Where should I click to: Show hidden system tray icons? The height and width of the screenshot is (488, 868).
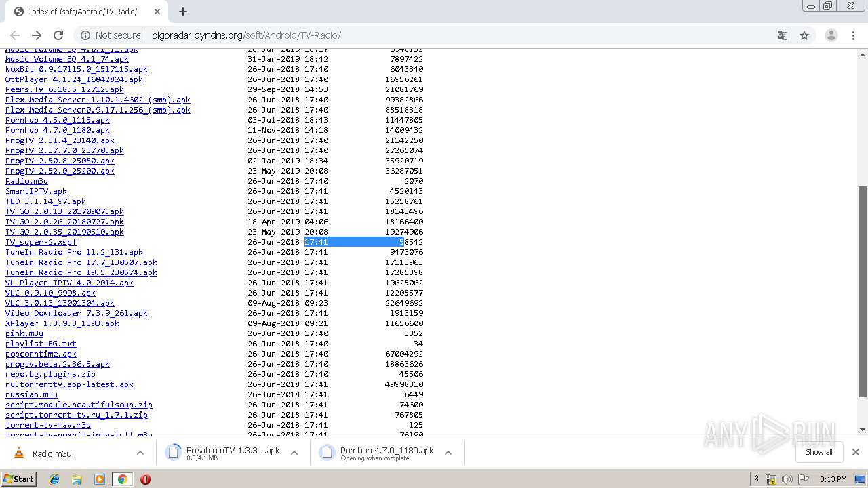(756, 479)
